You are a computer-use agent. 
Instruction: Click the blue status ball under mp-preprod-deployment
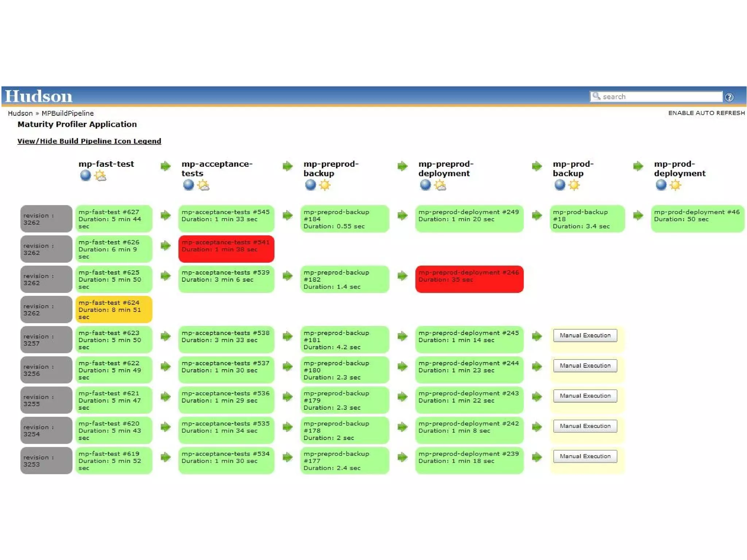pos(425,185)
